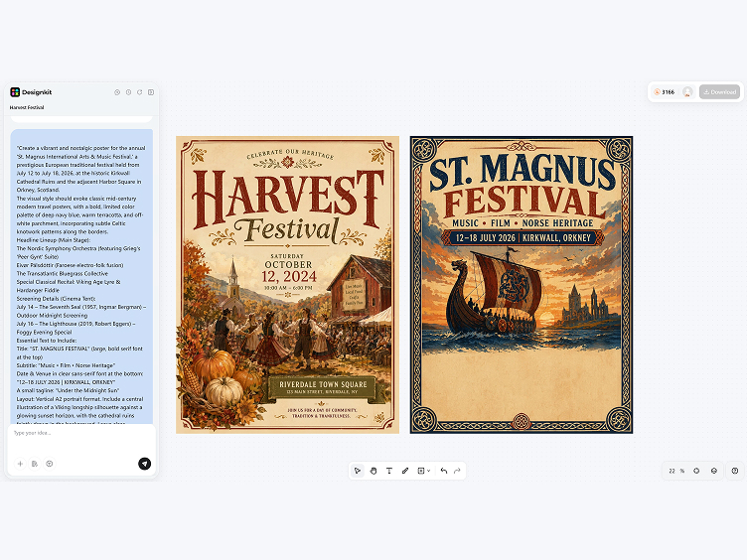
Task: Click the zoom in circle button
Action: pos(696,471)
